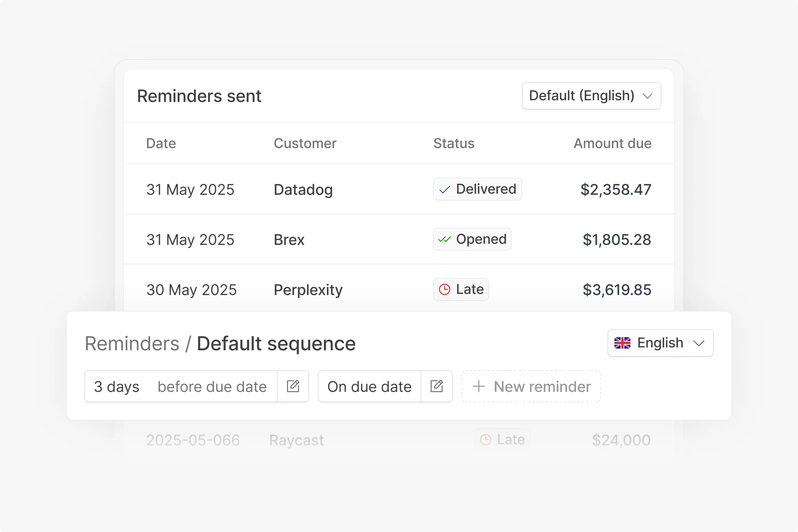The image size is (798, 532).
Task: Click the Status column header
Action: [x=453, y=144]
